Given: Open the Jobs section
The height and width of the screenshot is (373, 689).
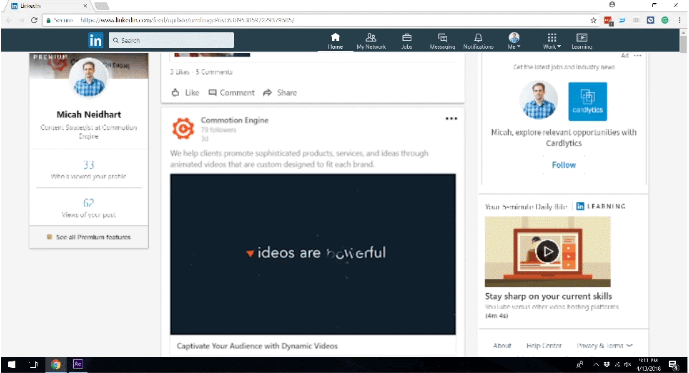Looking at the screenshot, I should click(406, 41).
